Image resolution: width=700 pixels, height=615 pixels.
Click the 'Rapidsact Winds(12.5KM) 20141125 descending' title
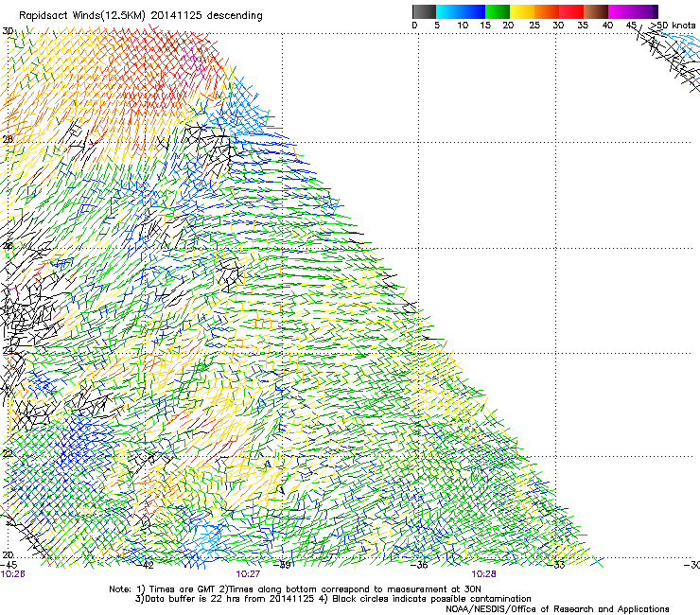tap(141, 16)
